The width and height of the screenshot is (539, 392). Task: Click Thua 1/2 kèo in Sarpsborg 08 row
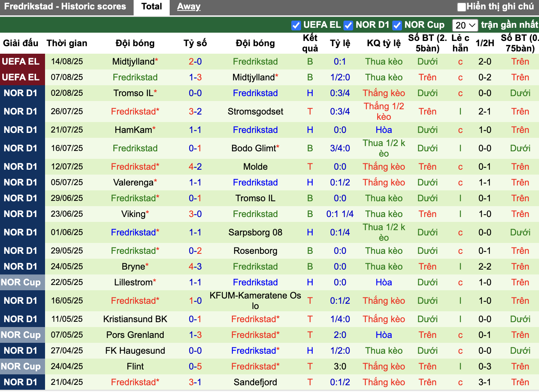384,232
